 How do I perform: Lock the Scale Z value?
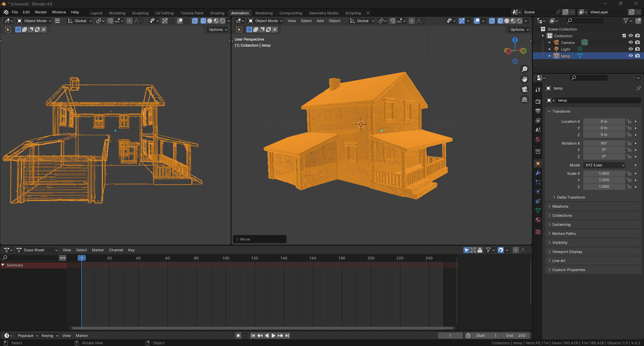coord(629,187)
